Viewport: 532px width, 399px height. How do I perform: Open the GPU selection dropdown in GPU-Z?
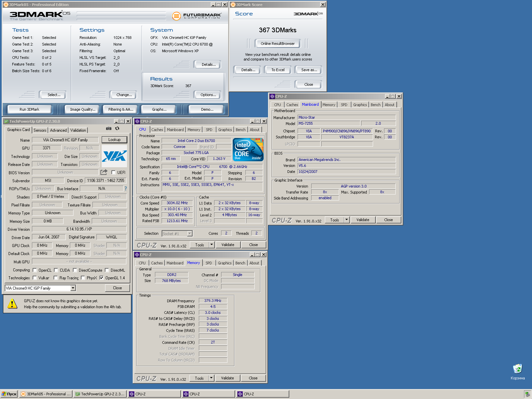coord(73,288)
